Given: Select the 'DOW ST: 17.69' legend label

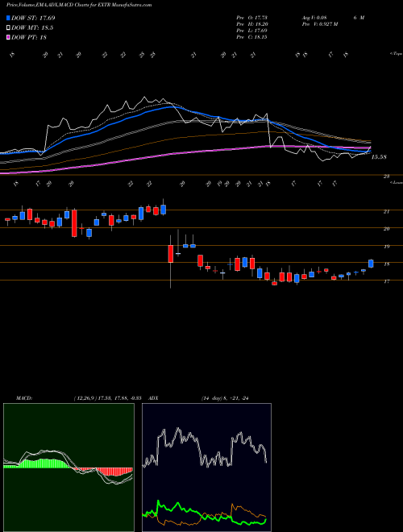Looking at the screenshot, I should [x=33, y=18].
